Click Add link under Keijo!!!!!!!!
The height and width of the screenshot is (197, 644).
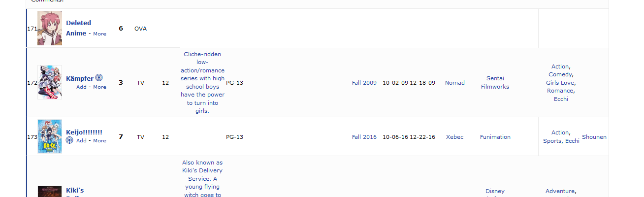click(x=81, y=141)
